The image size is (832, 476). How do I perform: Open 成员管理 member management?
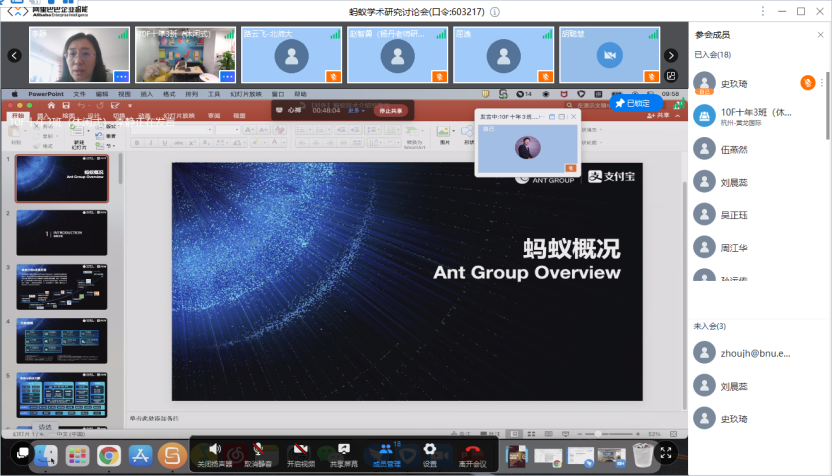pyautogui.click(x=387, y=449)
